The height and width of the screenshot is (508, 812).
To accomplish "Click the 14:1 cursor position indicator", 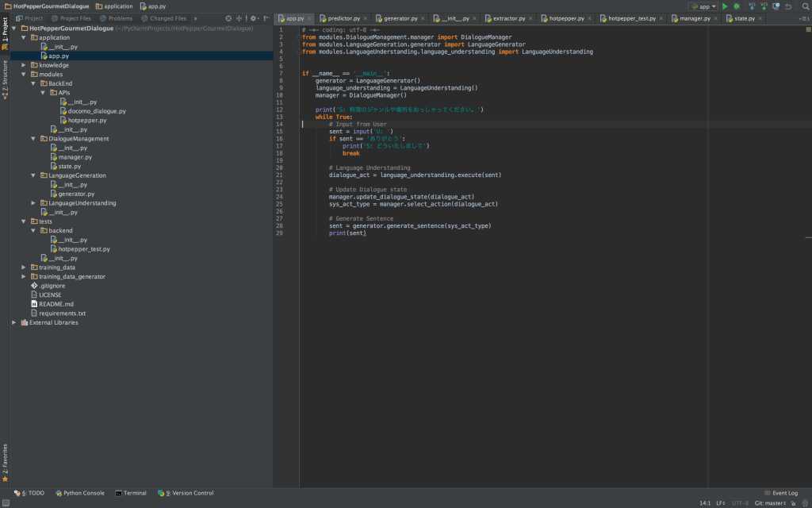I will coord(705,502).
